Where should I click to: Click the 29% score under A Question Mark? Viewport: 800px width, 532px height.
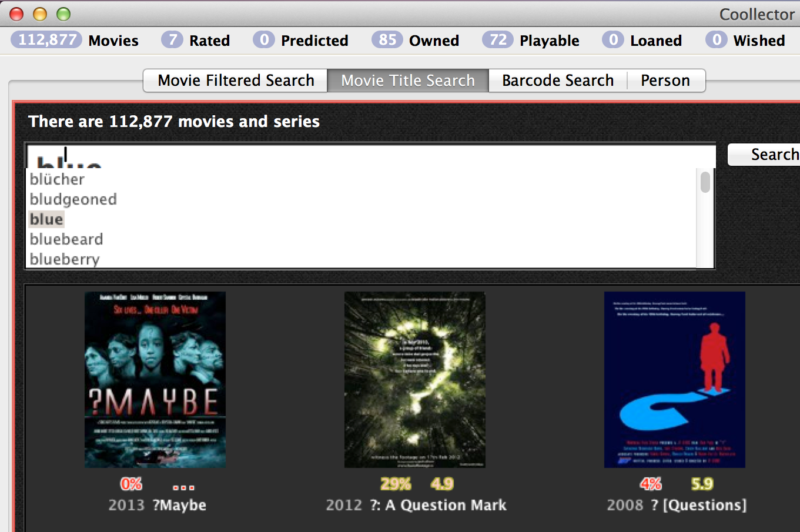(396, 484)
